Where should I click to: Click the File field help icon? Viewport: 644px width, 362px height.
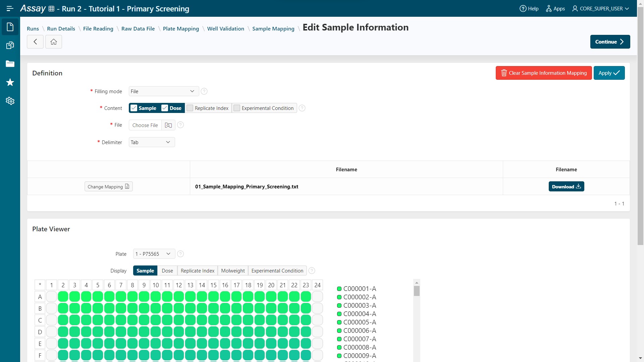180,125
